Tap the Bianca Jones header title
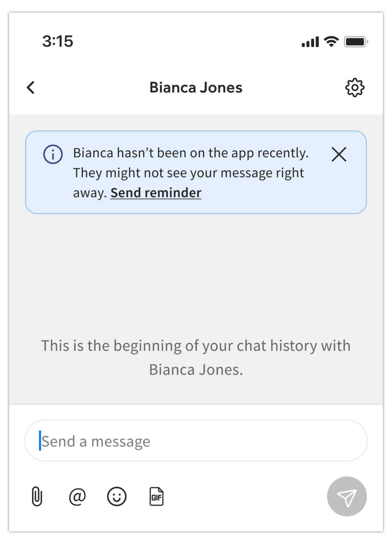392x544 pixels. click(196, 88)
